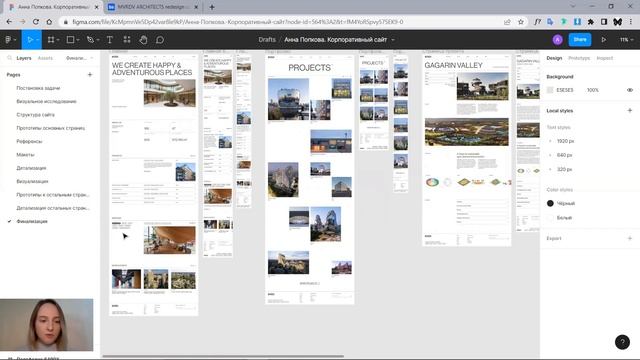Share this page from address bar
The height and width of the screenshot is (360, 640).
tap(507, 22)
